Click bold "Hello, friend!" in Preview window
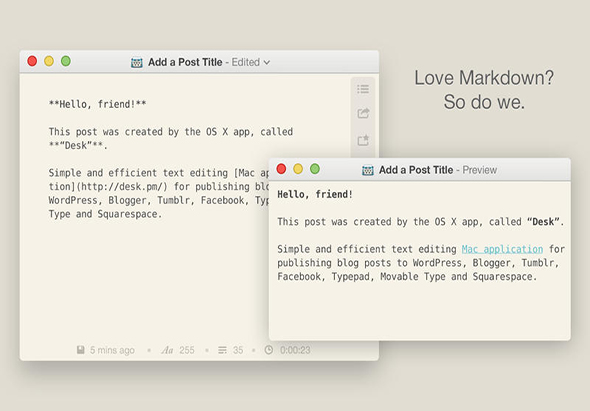 pyautogui.click(x=315, y=195)
